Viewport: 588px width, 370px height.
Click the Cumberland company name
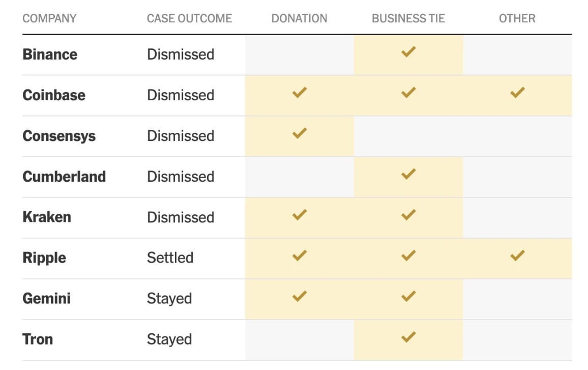(64, 177)
